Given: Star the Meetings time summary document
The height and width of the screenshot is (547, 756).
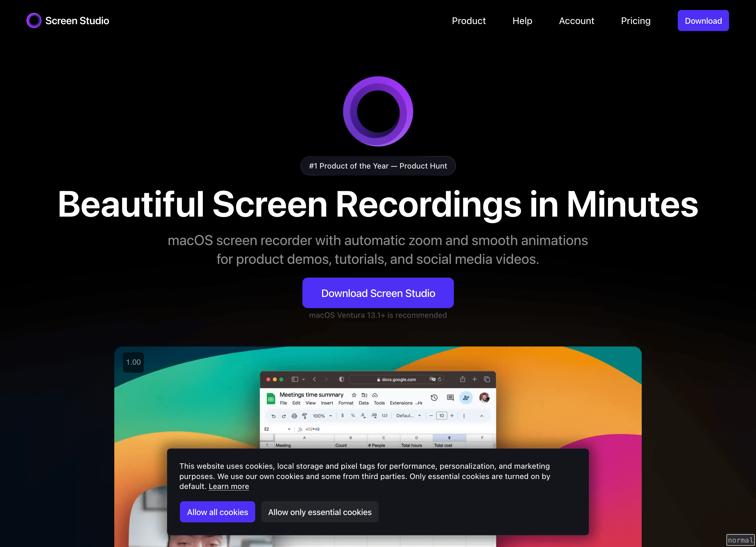Looking at the screenshot, I should point(354,395).
